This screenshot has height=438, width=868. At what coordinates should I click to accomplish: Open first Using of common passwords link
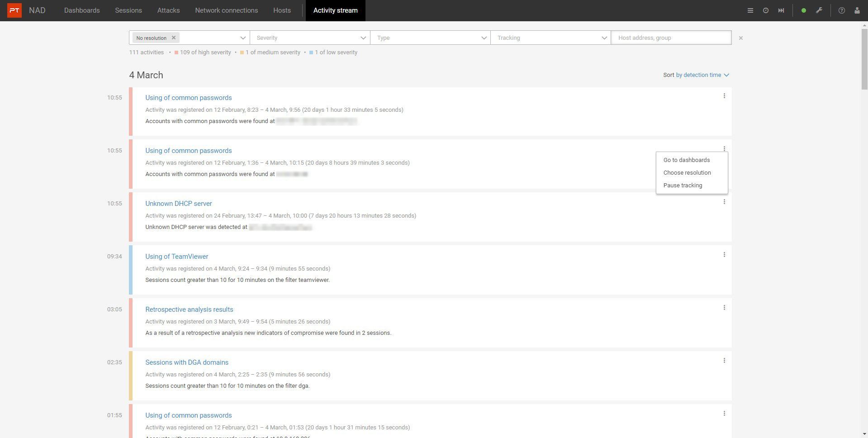(x=189, y=98)
